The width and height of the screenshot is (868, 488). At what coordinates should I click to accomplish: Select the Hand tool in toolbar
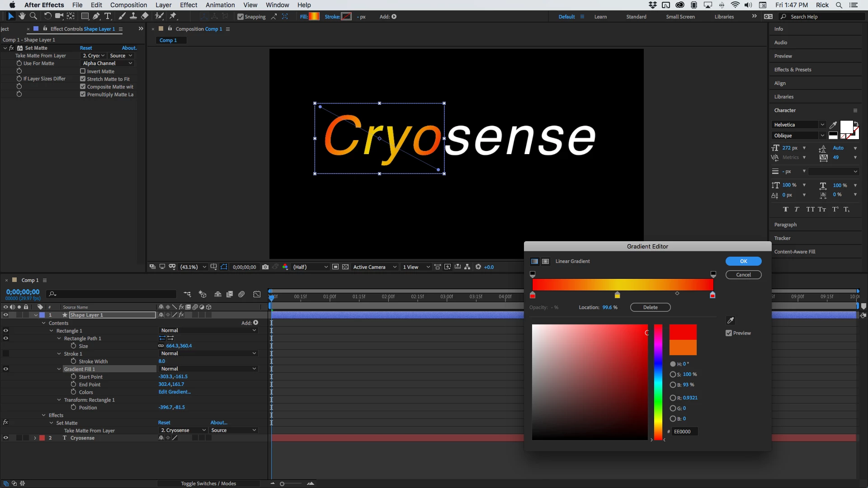pyautogui.click(x=22, y=16)
